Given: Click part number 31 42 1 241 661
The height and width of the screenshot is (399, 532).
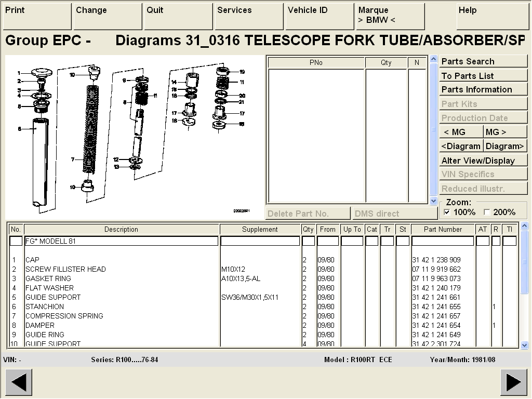Looking at the screenshot, I should tap(436, 297).
